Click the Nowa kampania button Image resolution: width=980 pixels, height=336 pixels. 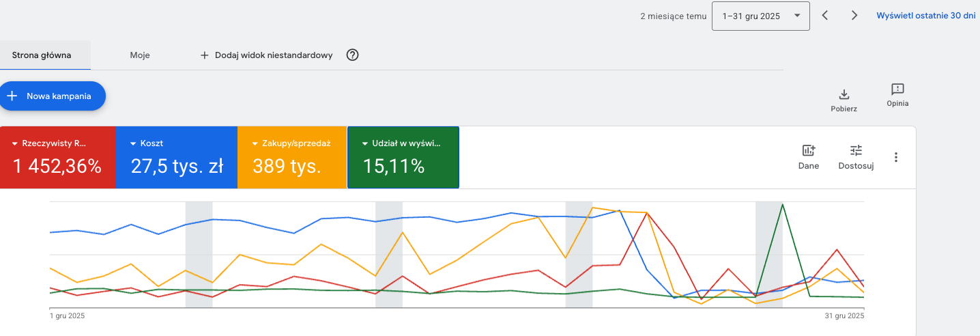[53, 96]
